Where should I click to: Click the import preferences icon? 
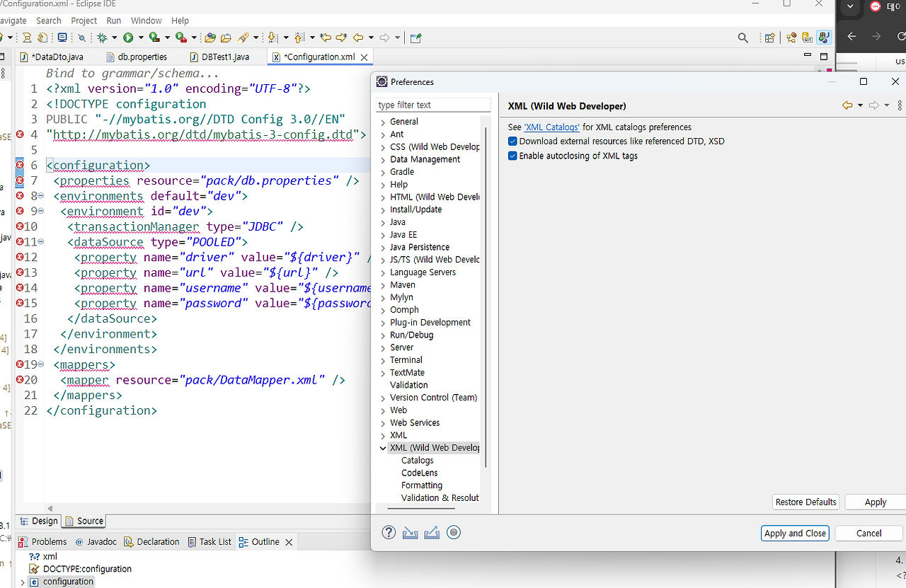click(x=410, y=533)
